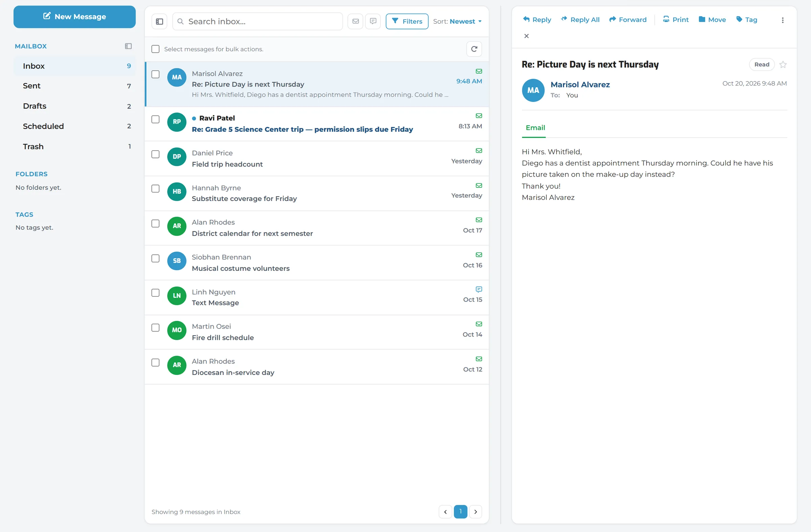Filter by text messages icon

(x=373, y=22)
